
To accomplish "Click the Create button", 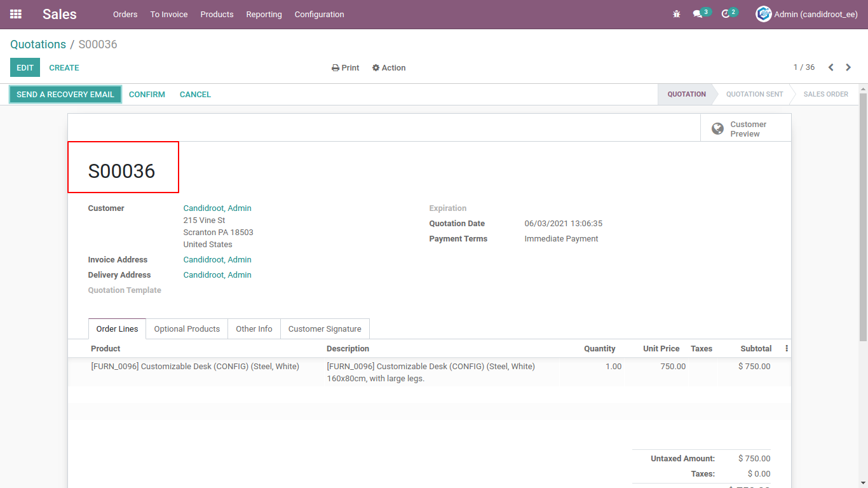I will pyautogui.click(x=64, y=68).
